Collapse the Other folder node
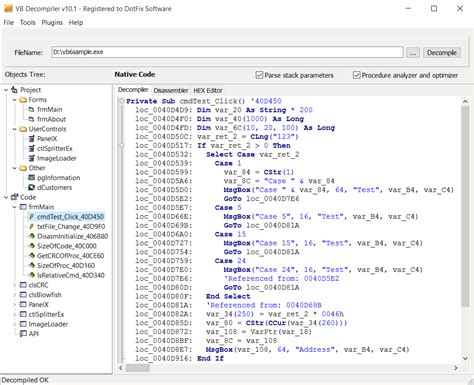The width and height of the screenshot is (474, 385). tap(14, 168)
